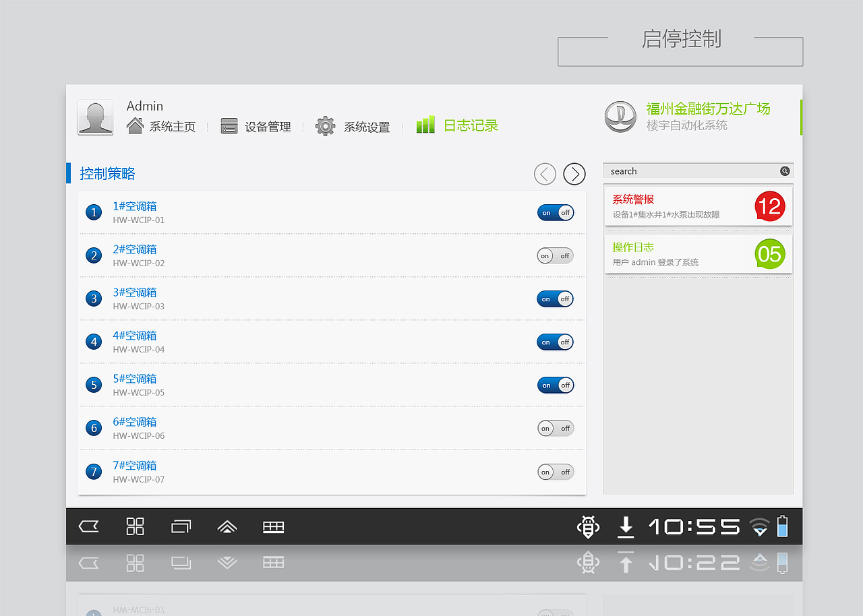Click the 1#空调箱 device name

135,206
